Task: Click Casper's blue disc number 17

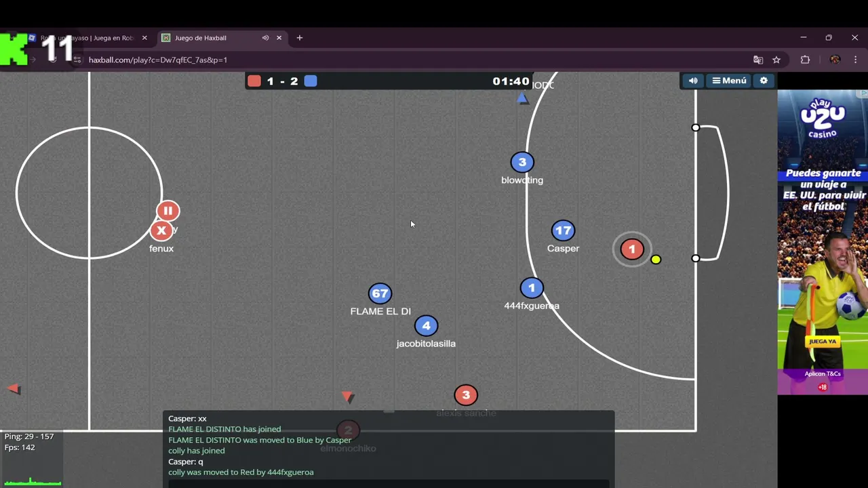Action: 563,230
